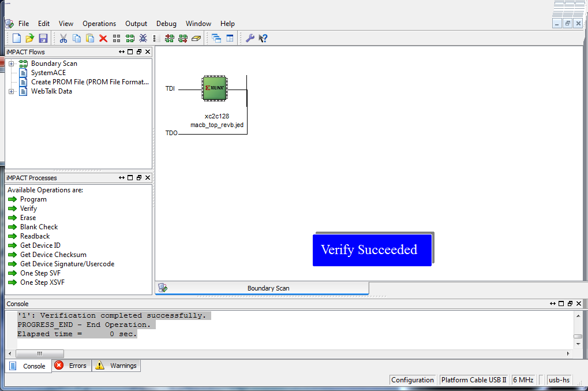Click green arrow icon beside Program
The width and height of the screenshot is (588, 391).
(12, 199)
